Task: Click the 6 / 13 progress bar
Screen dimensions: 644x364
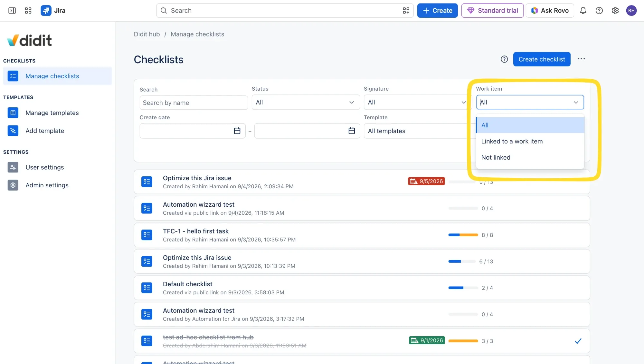Action: point(462,261)
